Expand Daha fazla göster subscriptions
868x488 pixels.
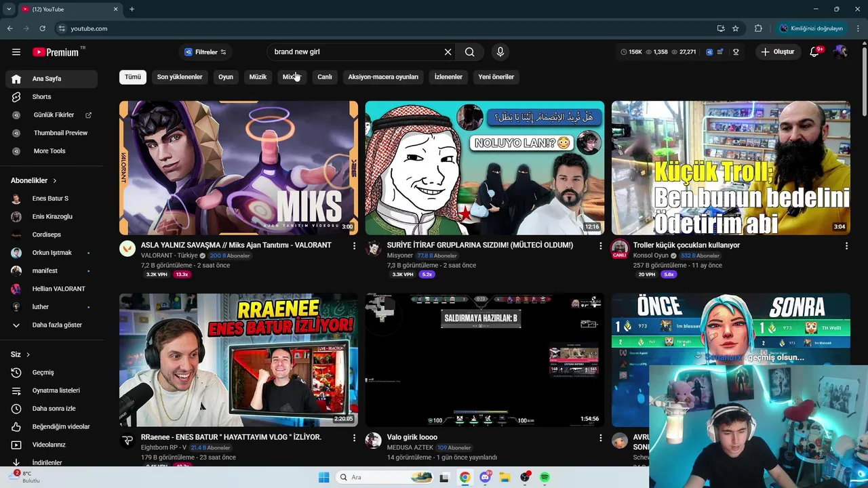52,325
